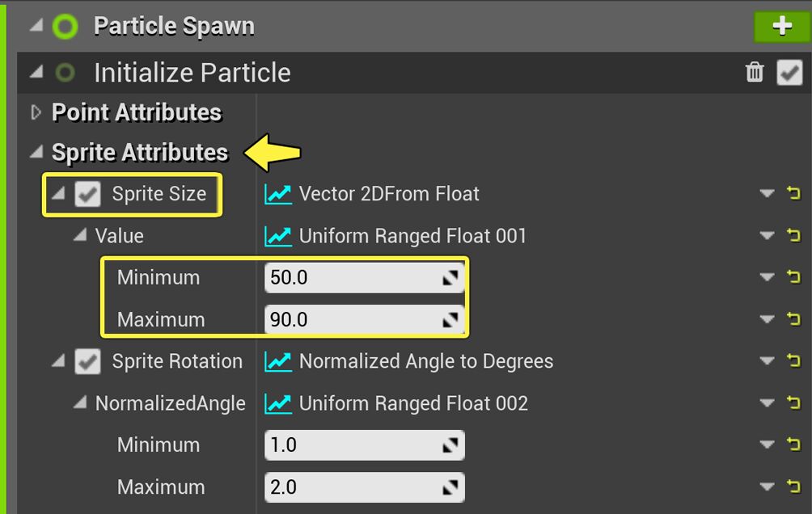Toggle the Sprite Size checkbox
The width and height of the screenshot is (812, 514).
(87, 194)
